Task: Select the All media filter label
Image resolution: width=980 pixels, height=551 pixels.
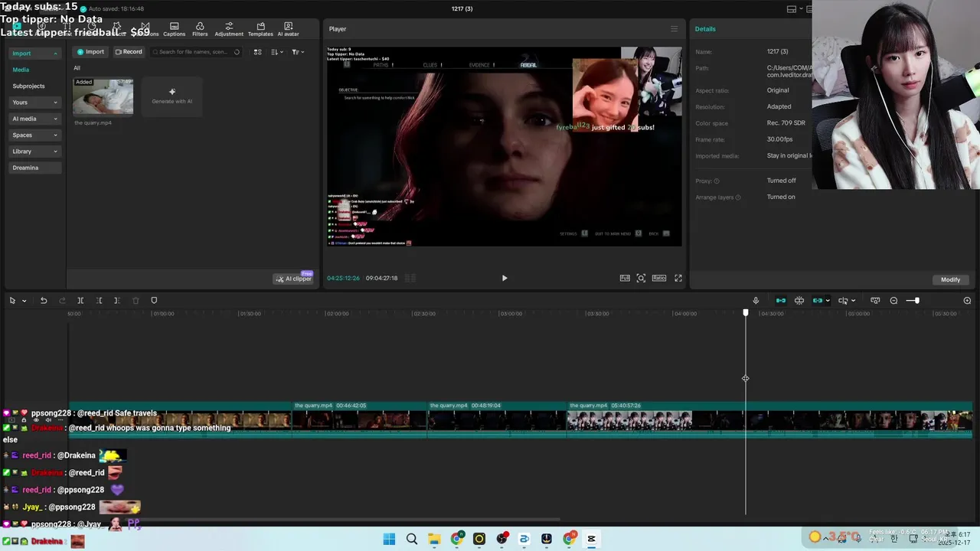Action: [77, 68]
